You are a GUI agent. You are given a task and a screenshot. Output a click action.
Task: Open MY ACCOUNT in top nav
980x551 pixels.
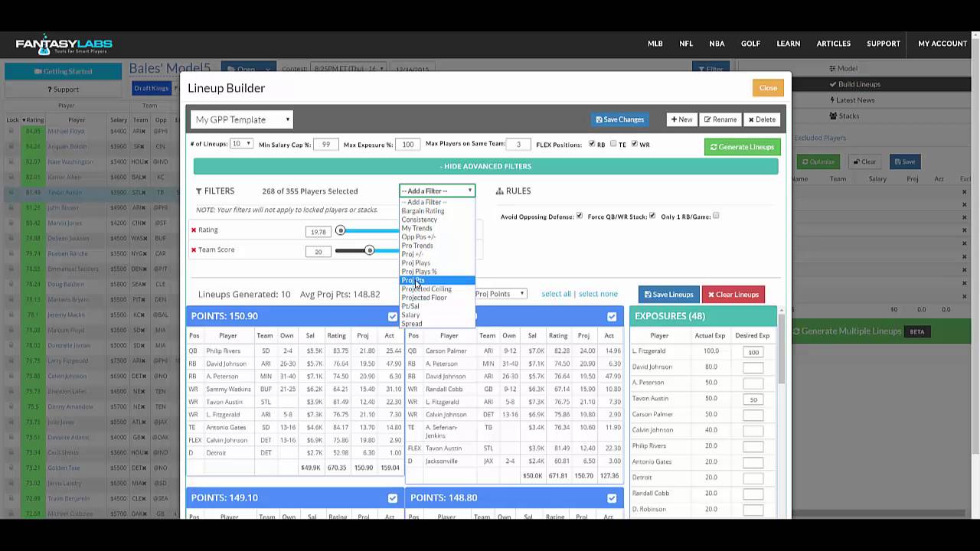click(942, 44)
